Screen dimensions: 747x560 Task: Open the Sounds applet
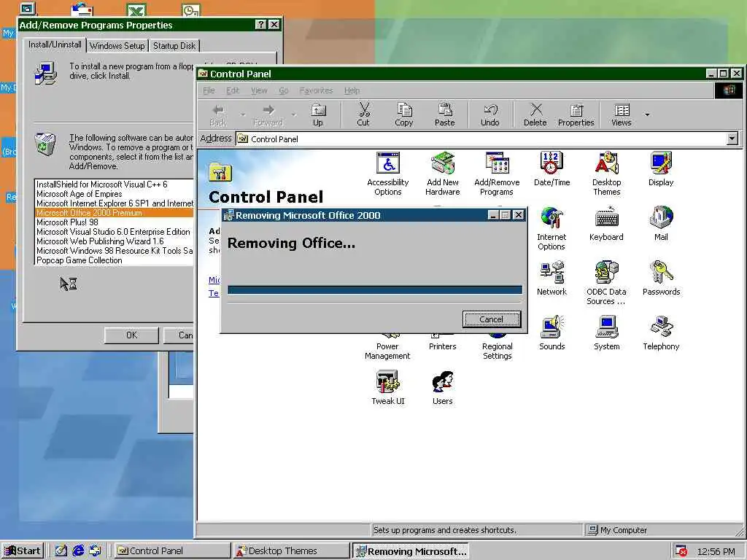click(551, 333)
